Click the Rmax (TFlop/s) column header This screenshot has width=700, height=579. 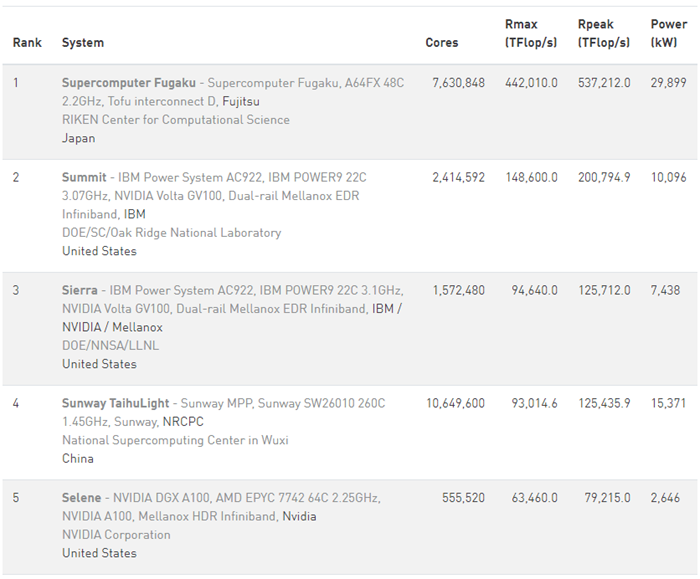tap(531, 33)
